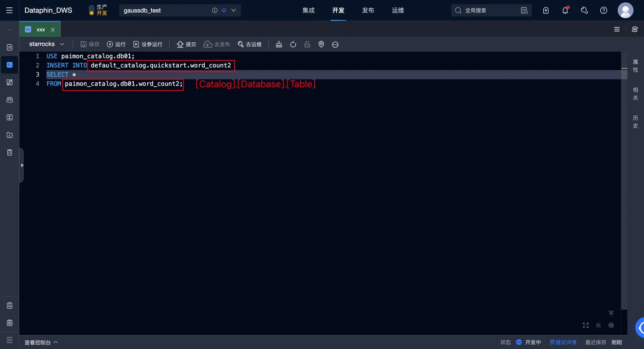
Task: Expand the 查看控制台 console panel
Action: click(41, 343)
